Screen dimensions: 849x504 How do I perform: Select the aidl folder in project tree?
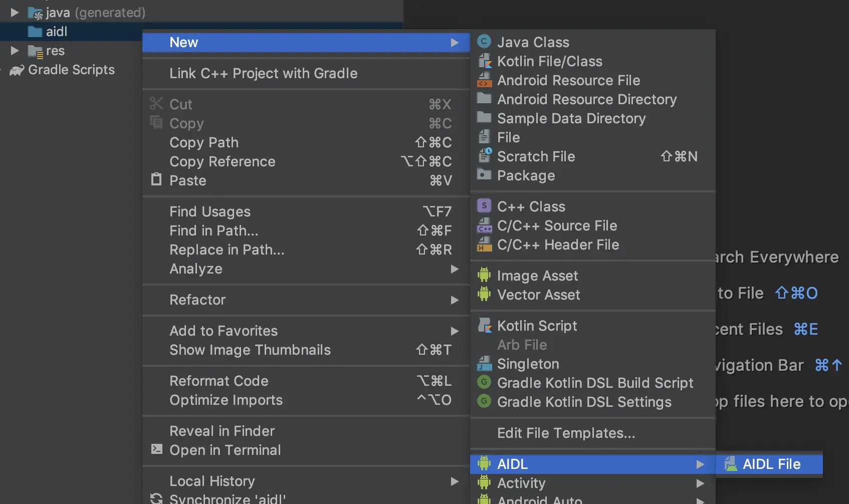(x=56, y=32)
